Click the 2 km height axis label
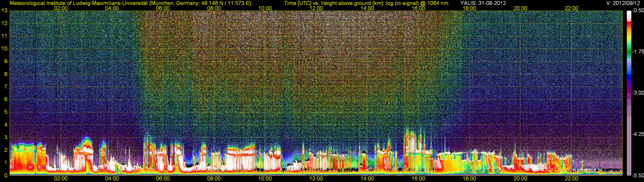Viewport: 644px width, 182px height. pos(6,150)
